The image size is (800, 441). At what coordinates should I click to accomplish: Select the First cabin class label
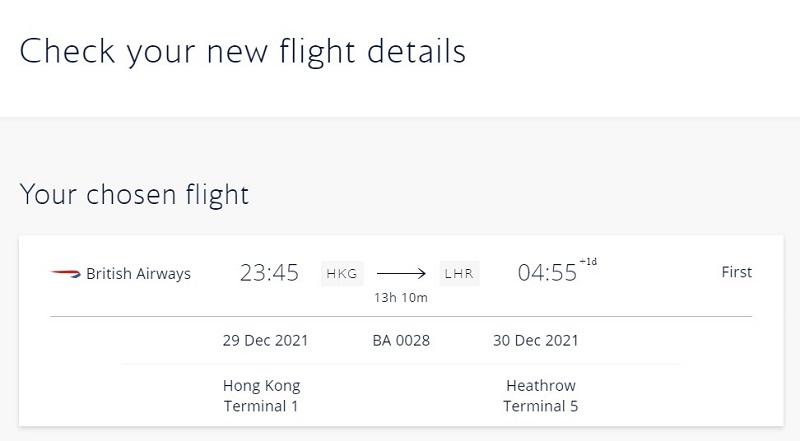pos(736,272)
